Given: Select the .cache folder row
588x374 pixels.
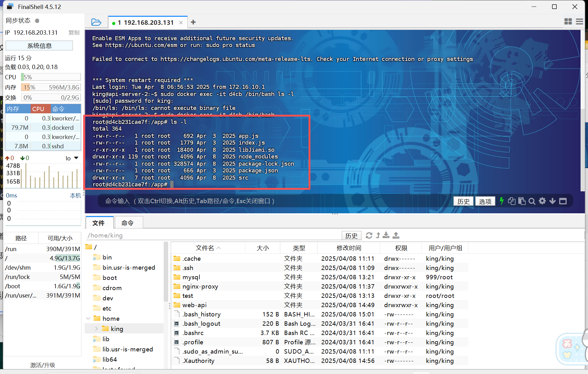Looking at the screenshot, I should point(319,259).
